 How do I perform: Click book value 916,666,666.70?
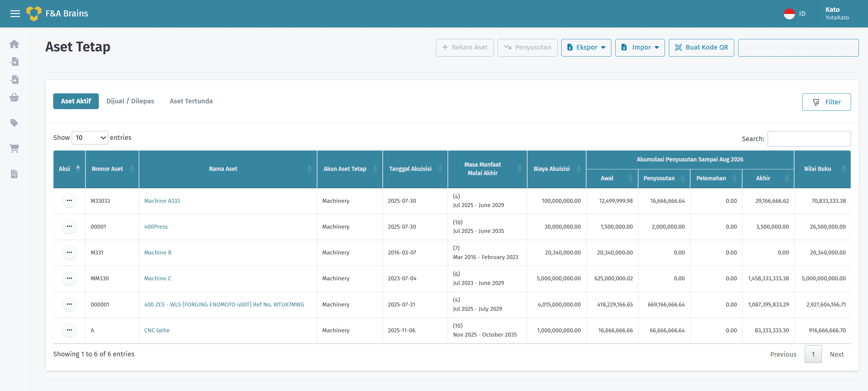point(827,330)
